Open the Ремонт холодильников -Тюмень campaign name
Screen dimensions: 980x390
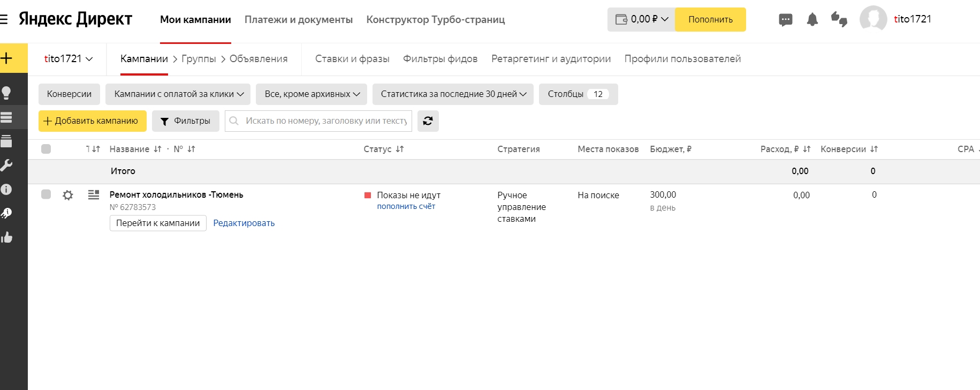(176, 194)
